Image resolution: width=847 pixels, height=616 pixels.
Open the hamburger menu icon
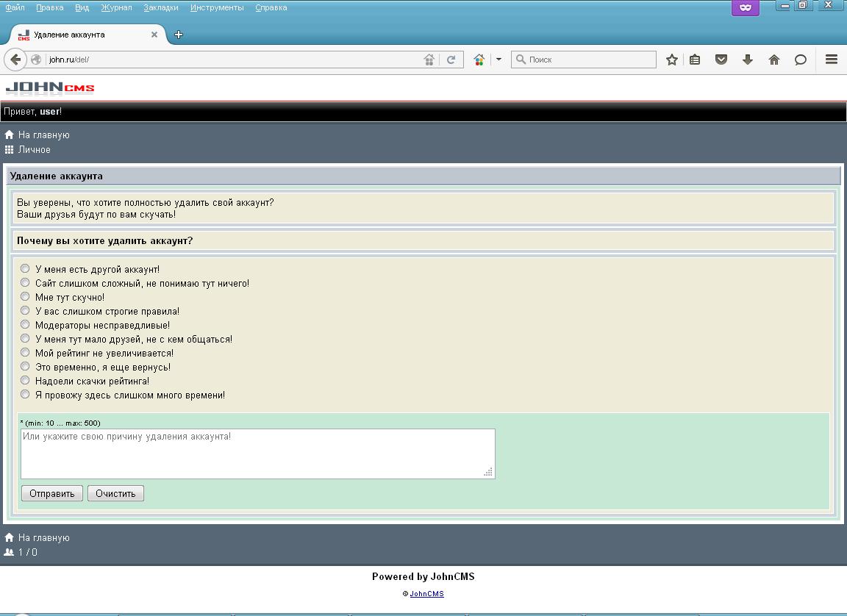pyautogui.click(x=832, y=60)
